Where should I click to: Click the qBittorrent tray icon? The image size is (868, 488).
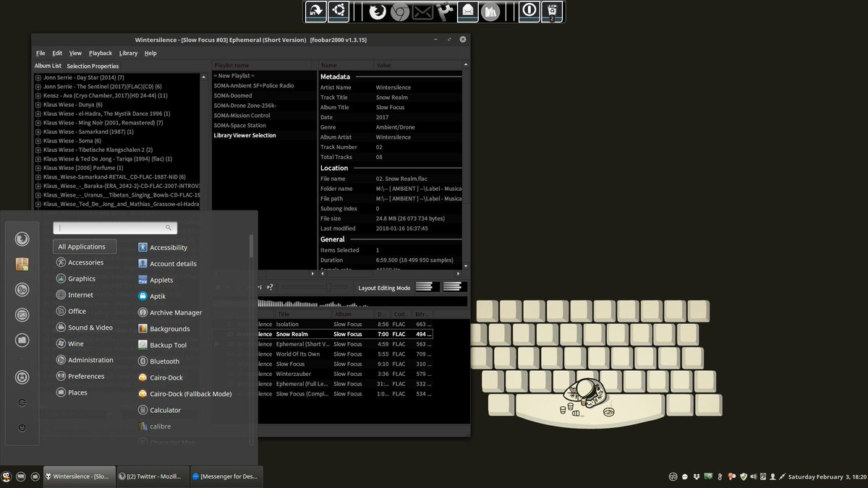[x=673, y=476]
